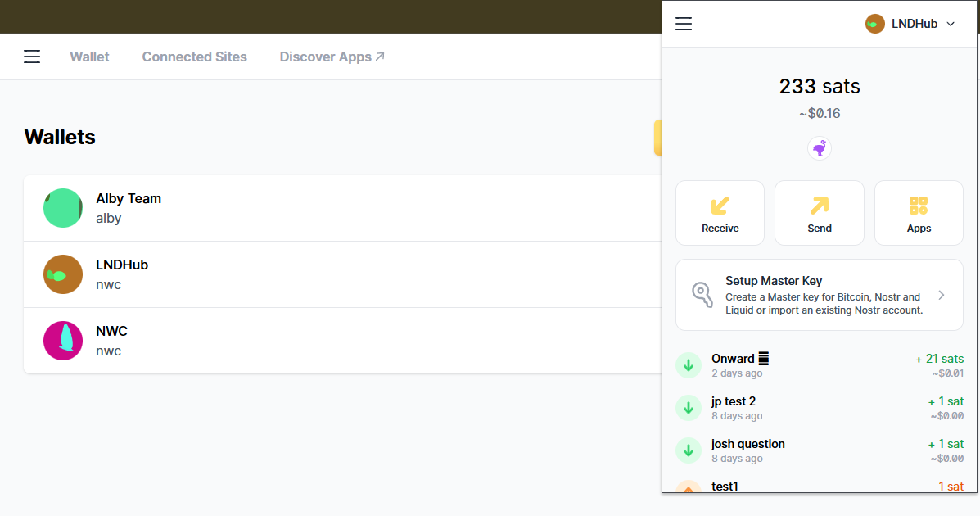Open the Apps grid button
Viewport: 980px width, 516px height.
pos(918,213)
